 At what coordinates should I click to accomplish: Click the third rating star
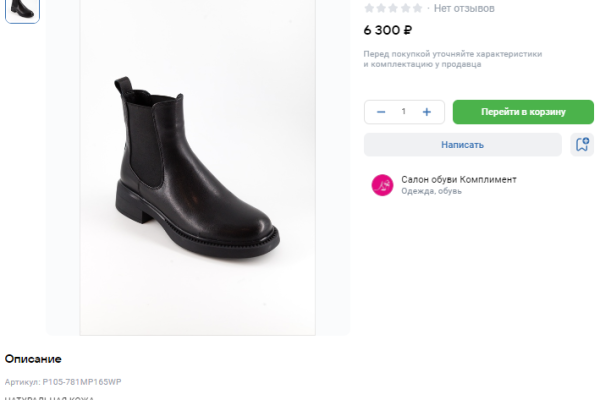(x=394, y=8)
